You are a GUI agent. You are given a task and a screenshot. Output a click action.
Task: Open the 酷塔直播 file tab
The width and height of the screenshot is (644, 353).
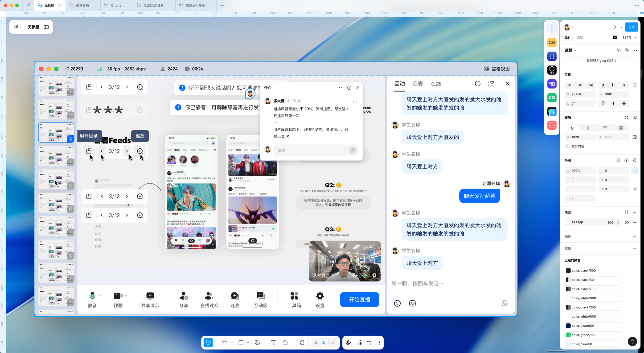click(x=83, y=5)
